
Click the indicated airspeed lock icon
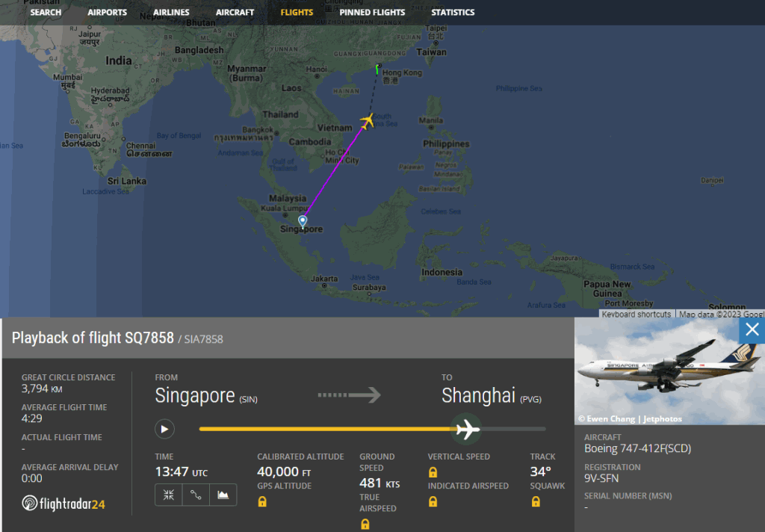point(433,502)
